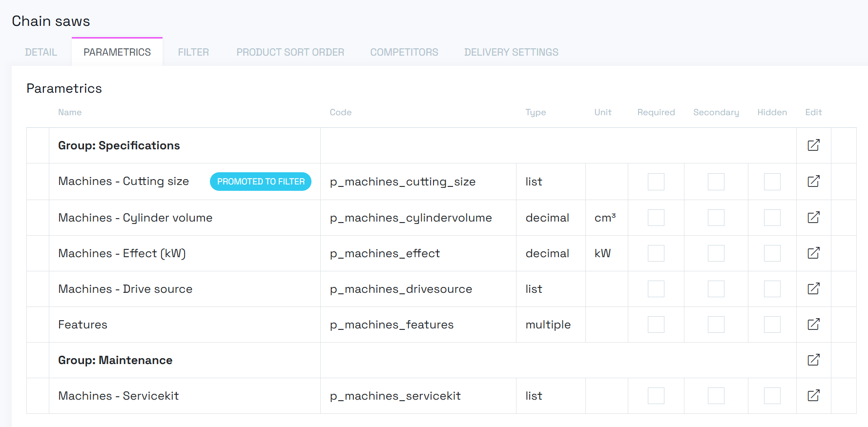Edit the Machines - Drive source row

pyautogui.click(x=813, y=289)
